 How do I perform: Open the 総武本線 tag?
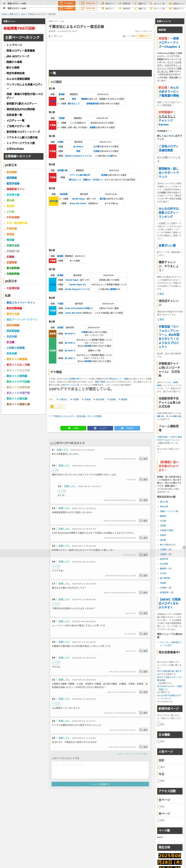click(x=99, y=399)
